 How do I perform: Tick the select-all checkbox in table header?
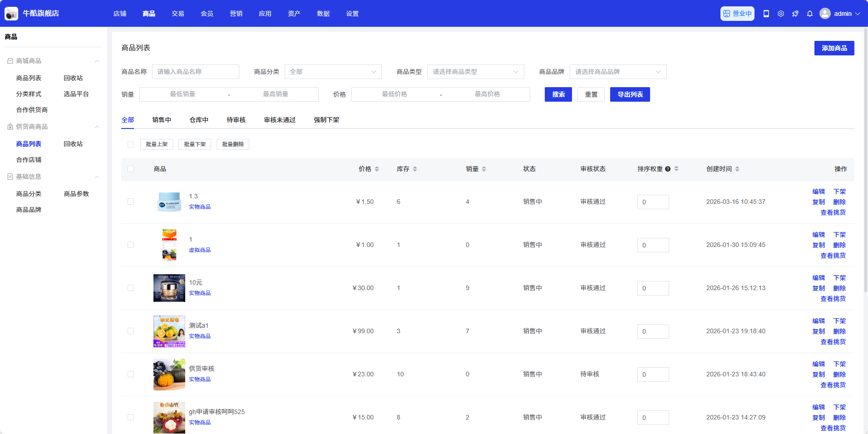(131, 169)
